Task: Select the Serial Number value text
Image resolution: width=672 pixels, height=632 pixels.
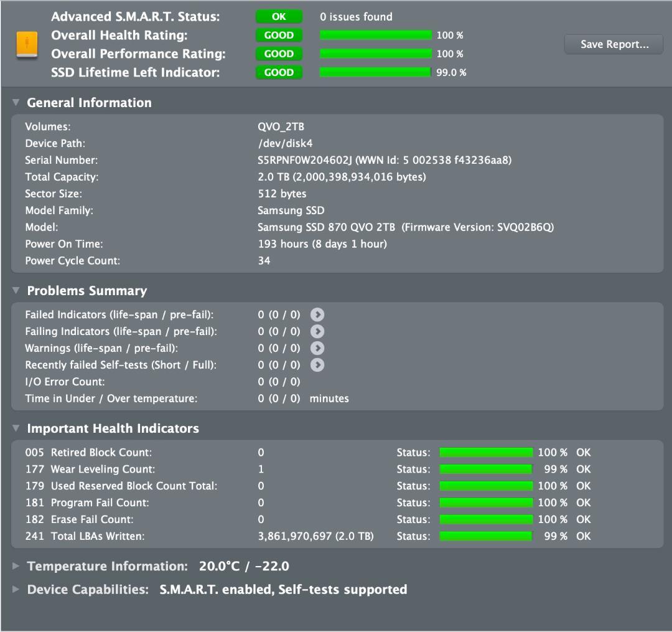Action: tap(383, 160)
